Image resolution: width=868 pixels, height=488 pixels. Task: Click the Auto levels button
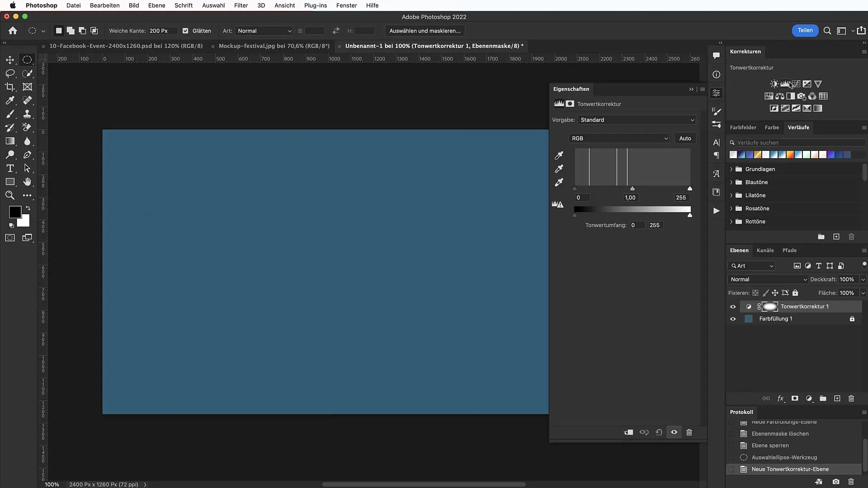(x=685, y=138)
